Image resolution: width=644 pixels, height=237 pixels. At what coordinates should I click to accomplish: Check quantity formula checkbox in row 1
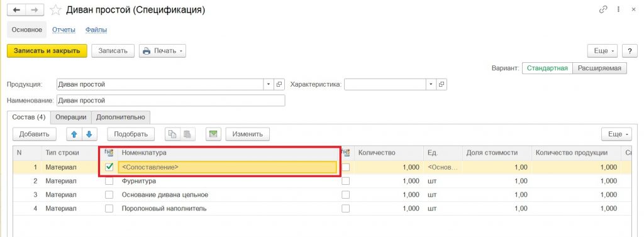tap(346, 167)
